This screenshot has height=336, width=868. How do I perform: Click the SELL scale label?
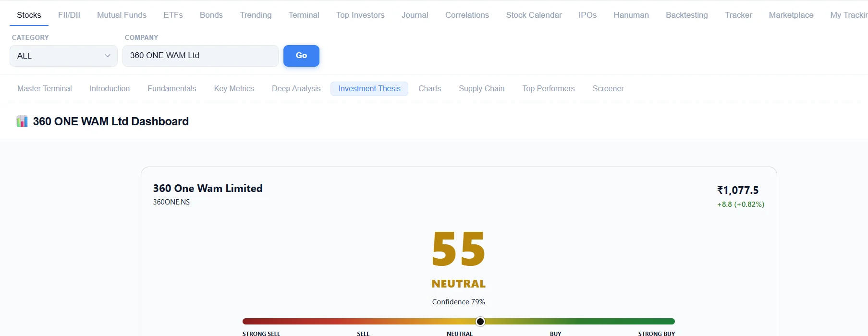coord(364,333)
